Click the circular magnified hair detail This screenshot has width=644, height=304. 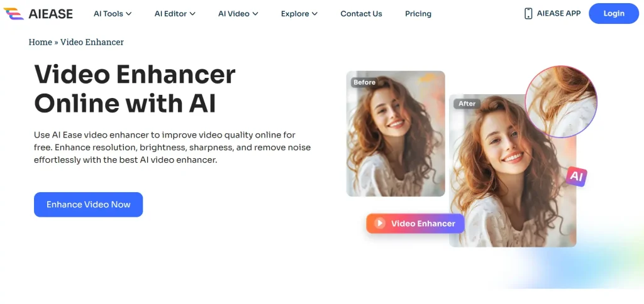pos(561,102)
